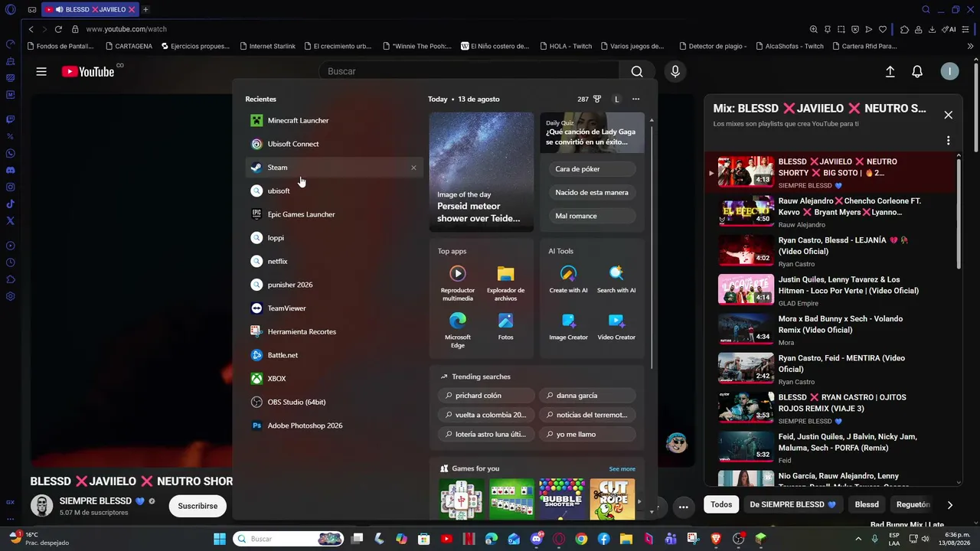Open the 'Internet Starlink' bookmark
Viewport: 980px width, 551px height.
tap(266, 46)
